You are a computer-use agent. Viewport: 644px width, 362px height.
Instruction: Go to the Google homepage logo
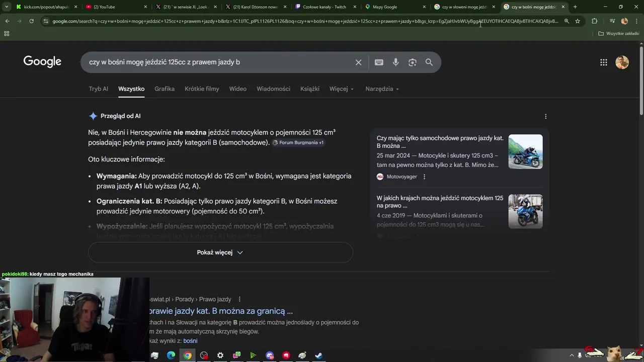click(42, 62)
